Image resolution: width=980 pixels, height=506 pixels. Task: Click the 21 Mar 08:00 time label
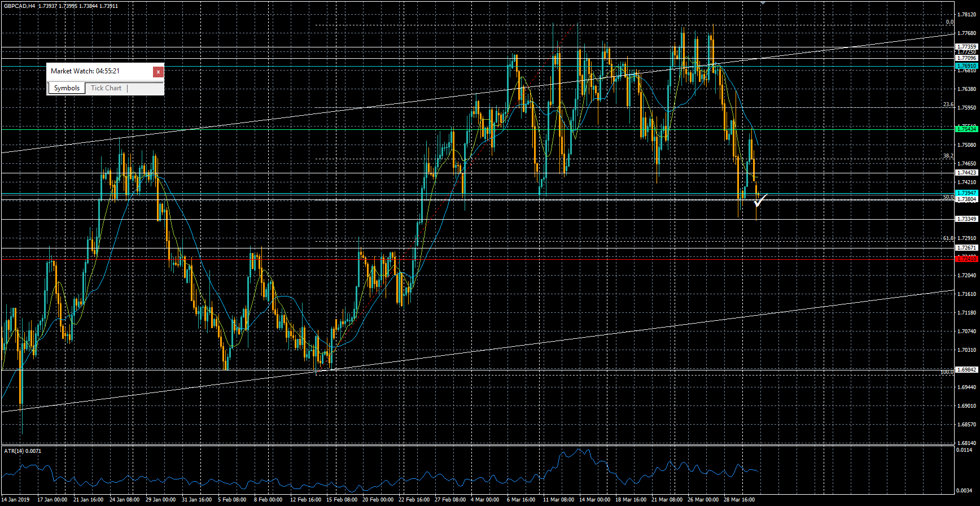tap(667, 500)
